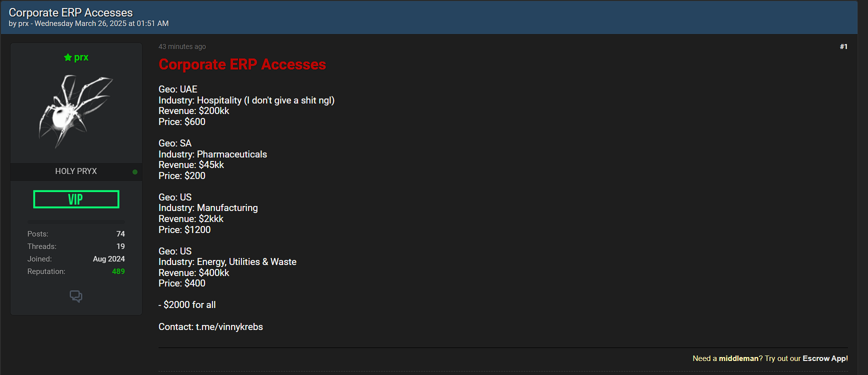Open the prx username profile link
Screen dimensions: 868x375
[81, 57]
